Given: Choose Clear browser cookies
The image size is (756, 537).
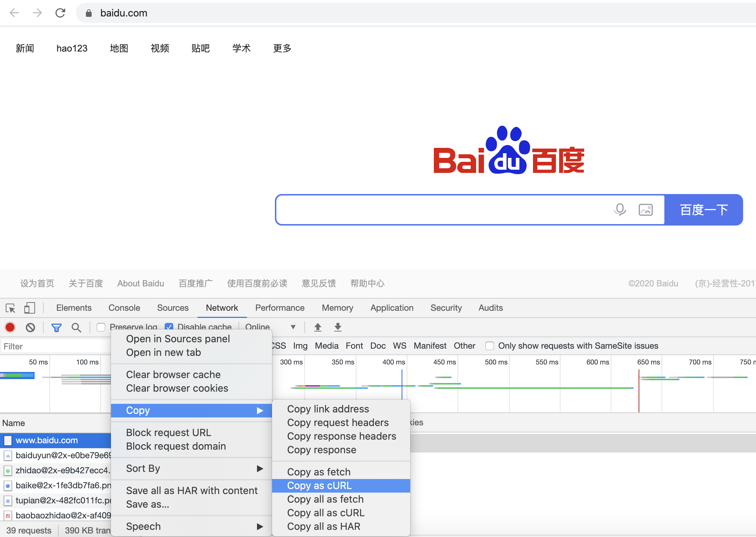Looking at the screenshot, I should 192,388.
